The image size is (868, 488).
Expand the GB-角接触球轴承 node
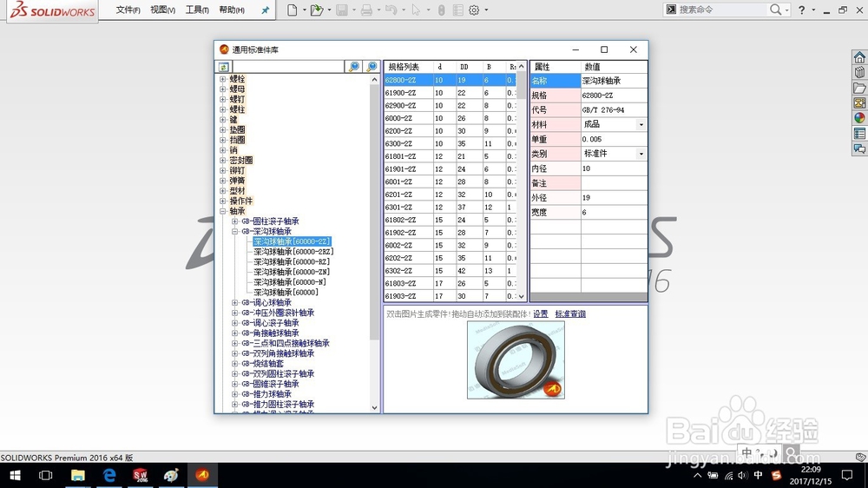(234, 333)
